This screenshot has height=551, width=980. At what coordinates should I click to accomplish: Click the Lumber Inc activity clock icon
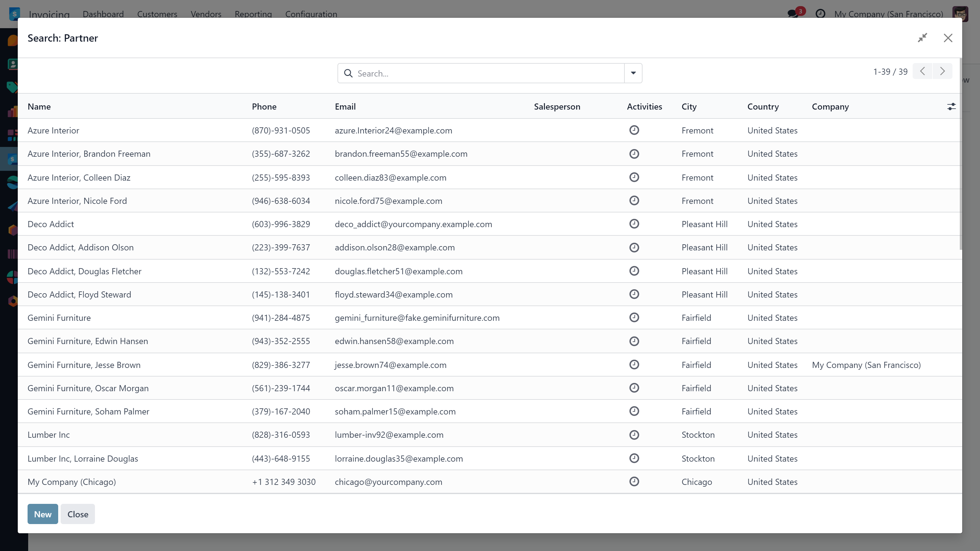(x=634, y=435)
